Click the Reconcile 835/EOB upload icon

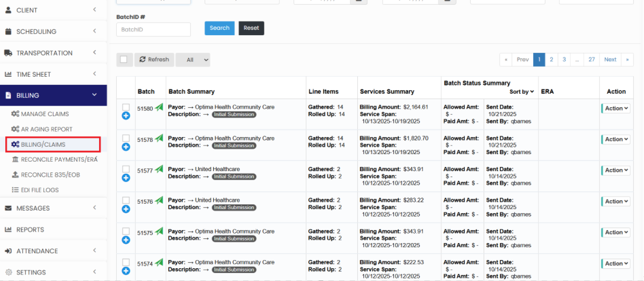point(15,175)
